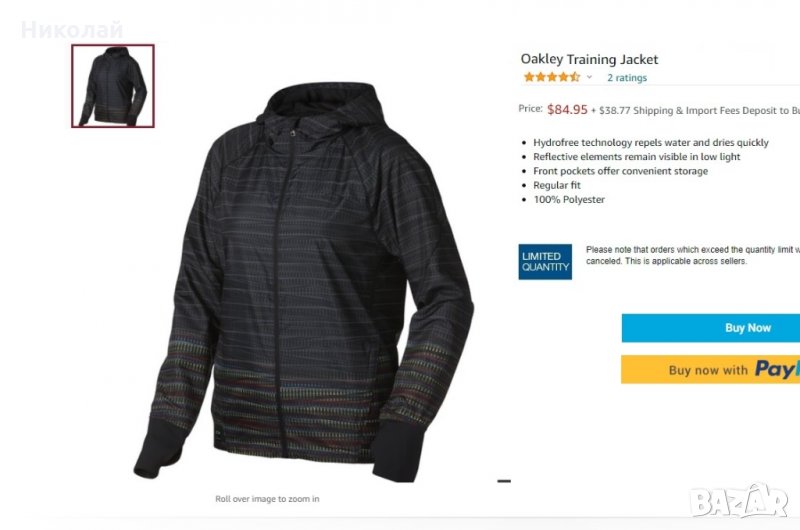Click the quantity limit notice text
800x530 pixels.
coord(693,255)
